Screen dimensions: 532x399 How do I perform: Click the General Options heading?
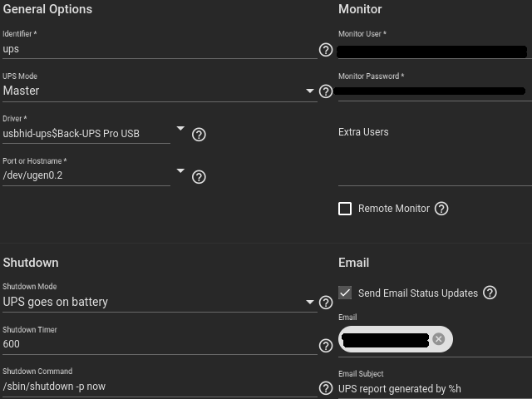click(47, 9)
